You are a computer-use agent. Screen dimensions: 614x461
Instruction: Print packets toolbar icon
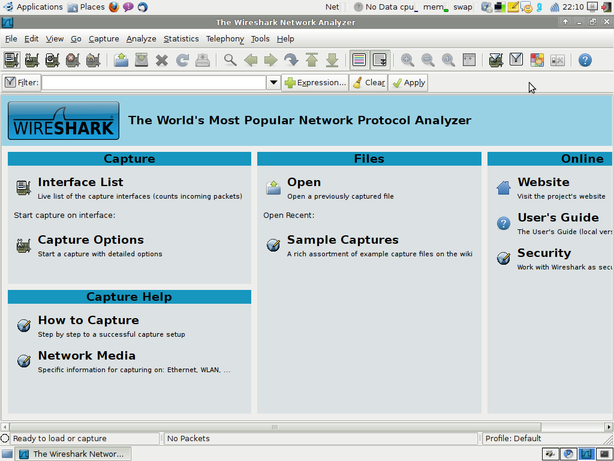[x=202, y=60]
